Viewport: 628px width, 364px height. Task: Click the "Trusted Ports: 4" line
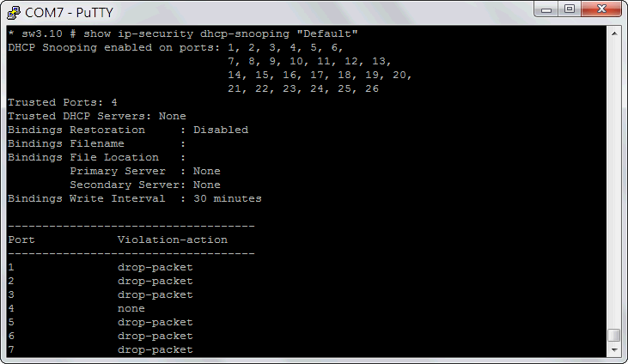63,102
